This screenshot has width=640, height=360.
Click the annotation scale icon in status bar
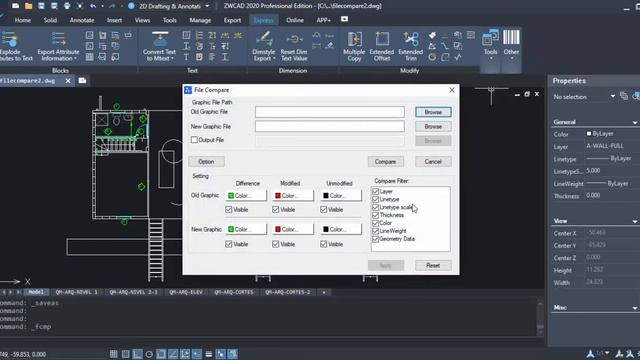point(591,353)
